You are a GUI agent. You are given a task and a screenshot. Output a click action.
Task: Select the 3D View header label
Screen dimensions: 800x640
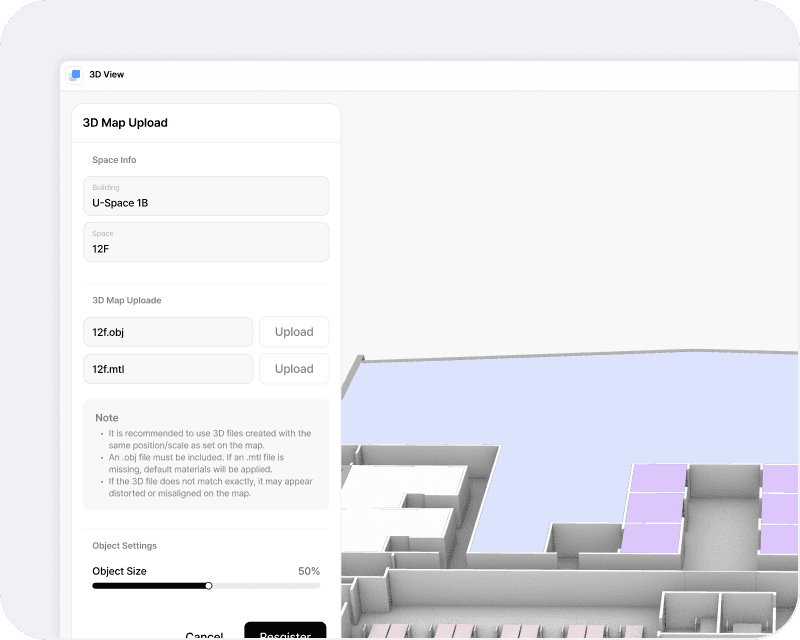106,74
